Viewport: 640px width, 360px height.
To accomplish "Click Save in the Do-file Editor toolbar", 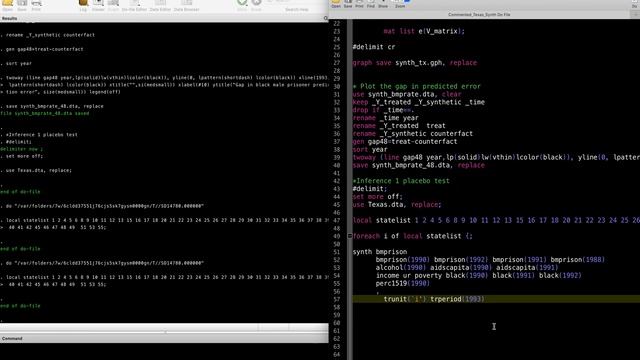I will [348, 4].
